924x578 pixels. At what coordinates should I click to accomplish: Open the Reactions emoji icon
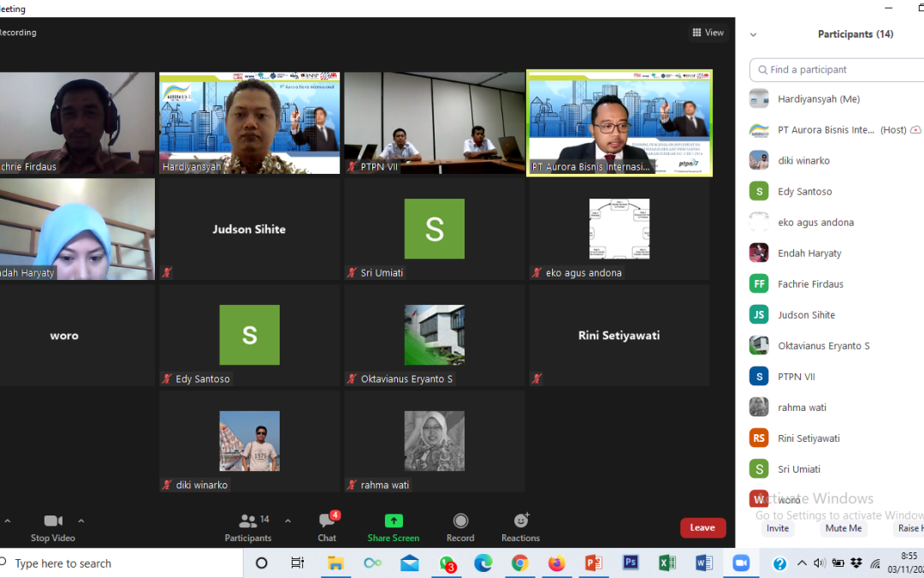520,521
